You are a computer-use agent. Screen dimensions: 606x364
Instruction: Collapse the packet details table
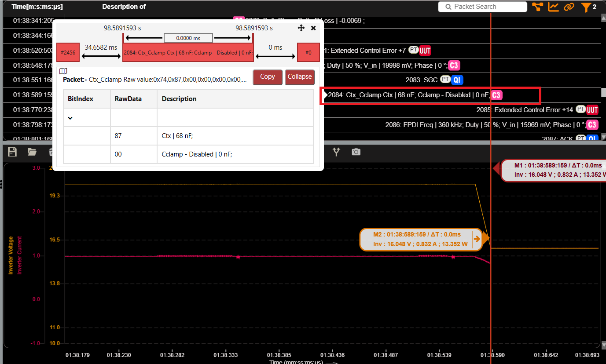pos(300,77)
